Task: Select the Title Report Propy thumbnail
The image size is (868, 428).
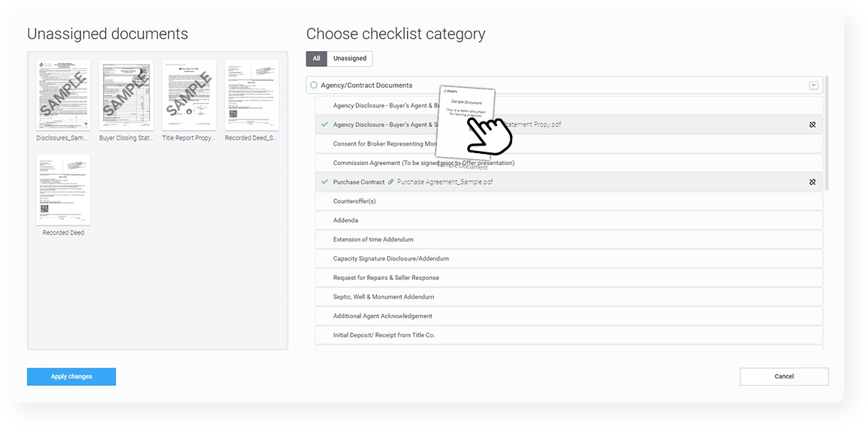Action: [189, 95]
